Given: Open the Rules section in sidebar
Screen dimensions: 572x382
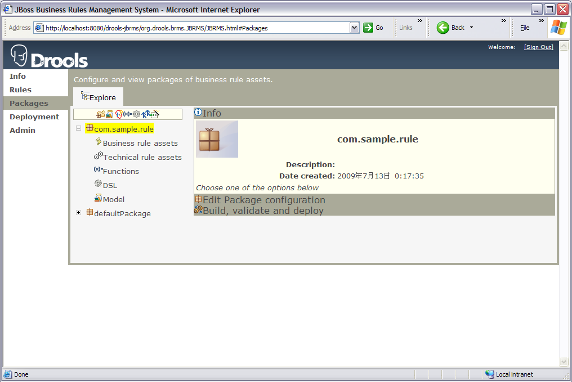Looking at the screenshot, I should (x=20, y=90).
